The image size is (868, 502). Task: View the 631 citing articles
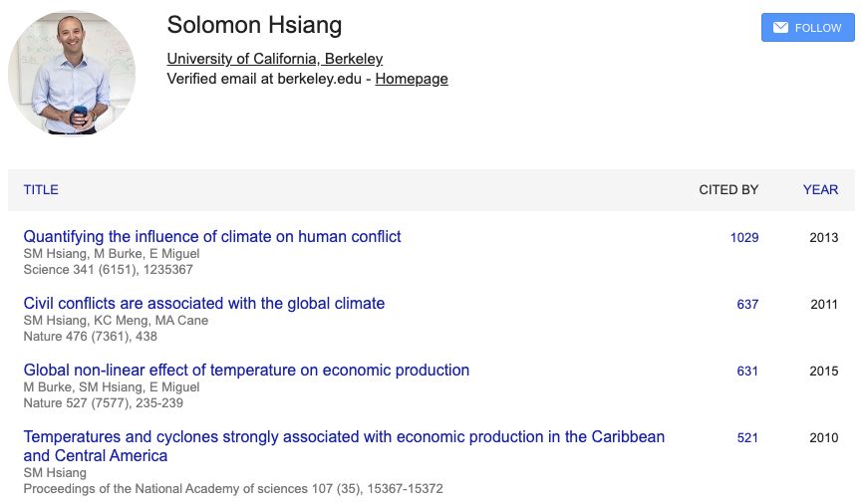coord(747,372)
